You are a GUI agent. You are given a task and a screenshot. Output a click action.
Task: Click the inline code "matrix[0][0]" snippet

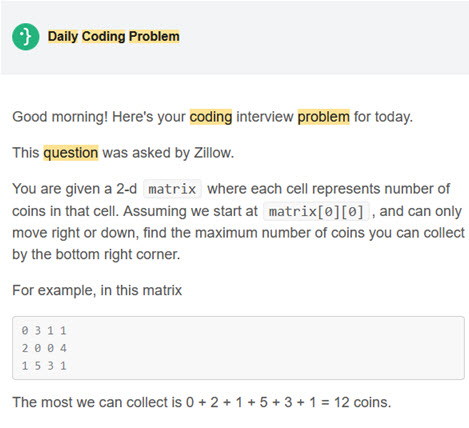[316, 211]
